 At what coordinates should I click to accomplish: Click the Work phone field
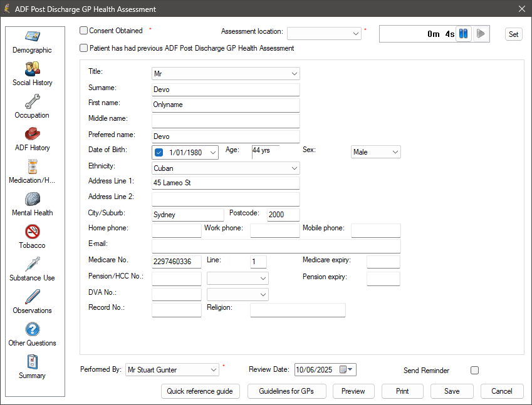tap(275, 230)
